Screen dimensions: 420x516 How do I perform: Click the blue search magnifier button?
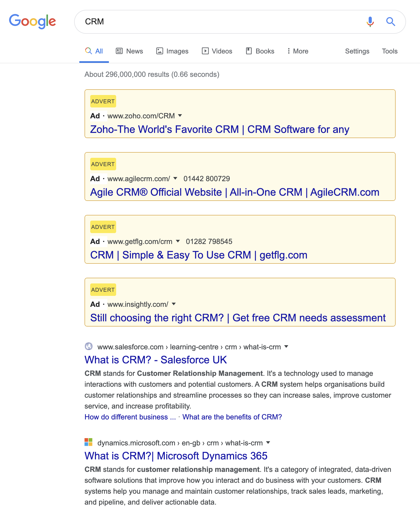pos(391,22)
